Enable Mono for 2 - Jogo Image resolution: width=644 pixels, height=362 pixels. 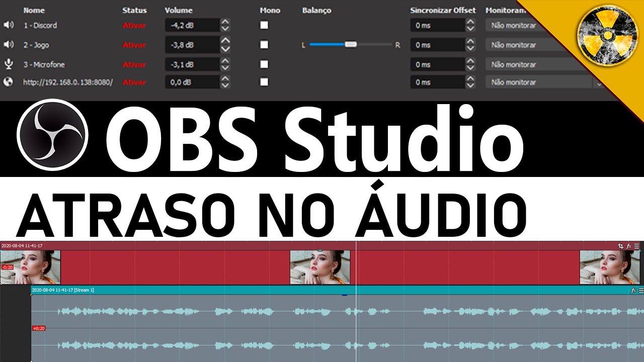[x=264, y=45]
